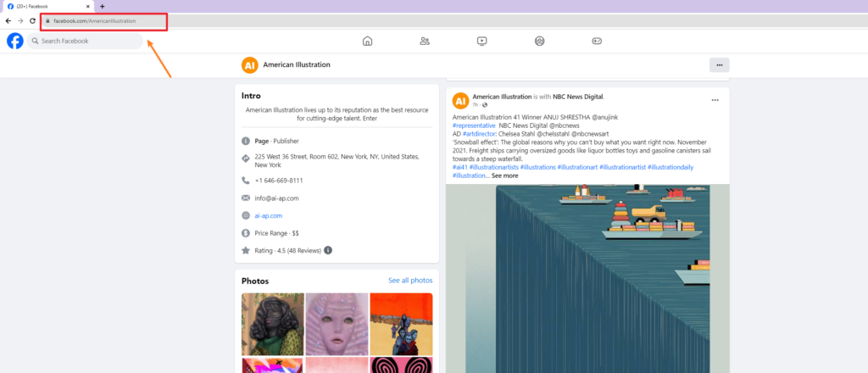868x373 pixels.
Task: Click the address bar URL
Action: click(x=95, y=20)
